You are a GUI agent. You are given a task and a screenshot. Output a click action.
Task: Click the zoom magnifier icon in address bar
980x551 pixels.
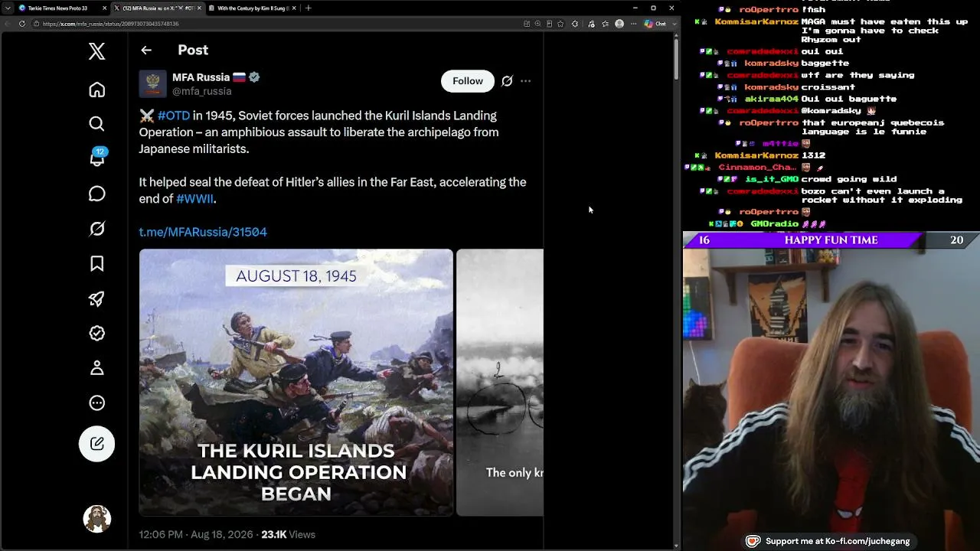pyautogui.click(x=537, y=24)
